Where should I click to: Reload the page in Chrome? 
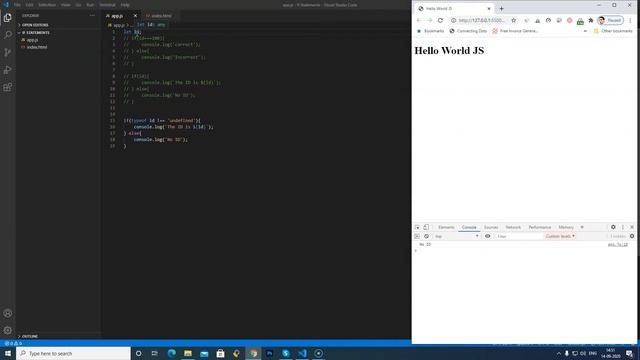click(440, 20)
